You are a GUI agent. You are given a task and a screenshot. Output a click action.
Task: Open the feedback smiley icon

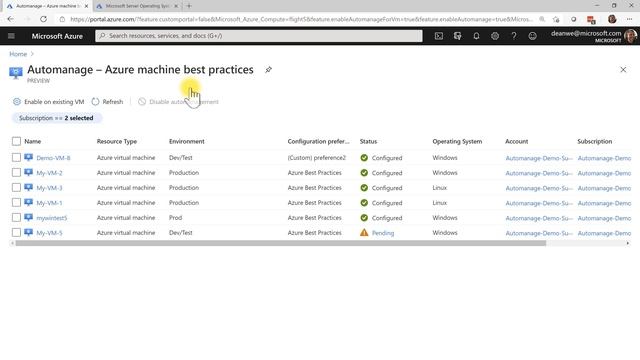pos(533,36)
